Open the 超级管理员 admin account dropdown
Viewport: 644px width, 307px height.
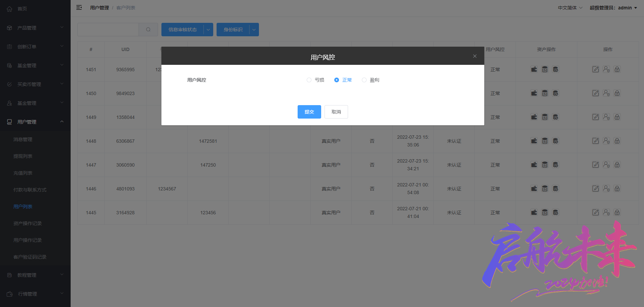[613, 8]
